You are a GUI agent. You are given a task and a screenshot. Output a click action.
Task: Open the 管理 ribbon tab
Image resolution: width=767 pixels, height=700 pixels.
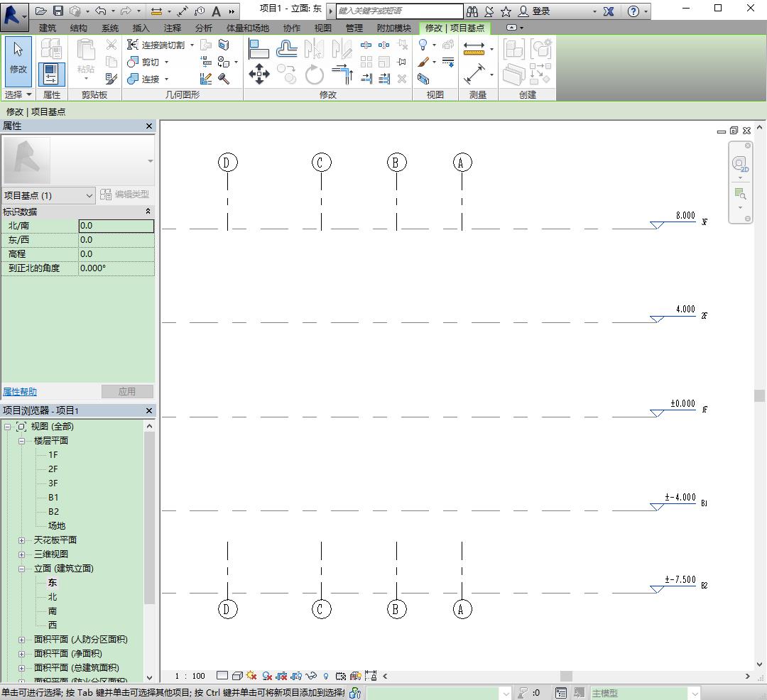354,28
